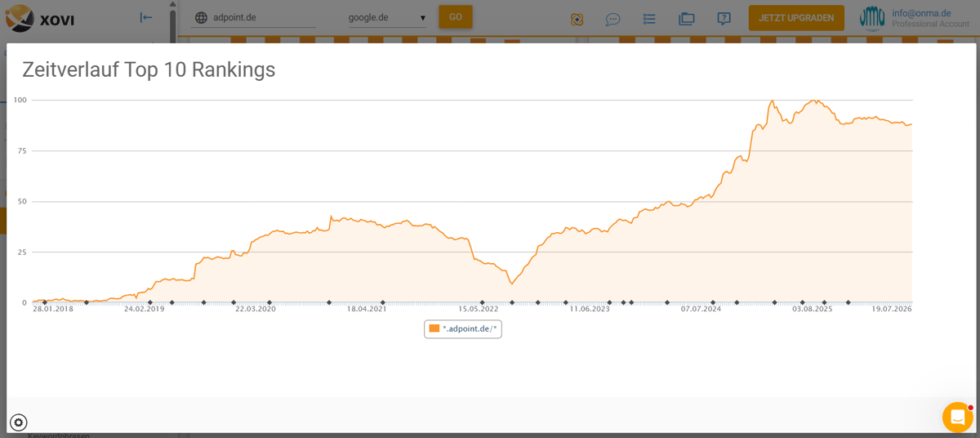Open the cookie settings gear icon
The height and width of the screenshot is (438, 980).
coord(19,422)
